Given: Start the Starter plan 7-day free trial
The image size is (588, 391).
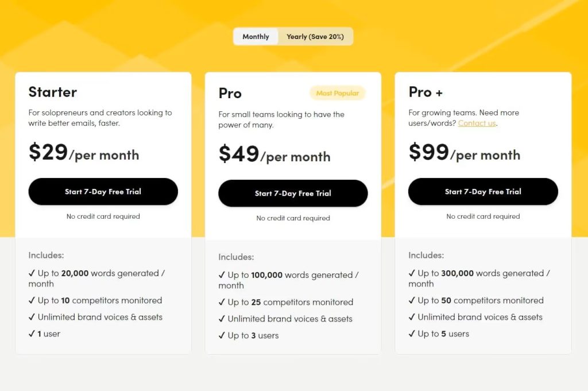Looking at the screenshot, I should tap(103, 192).
